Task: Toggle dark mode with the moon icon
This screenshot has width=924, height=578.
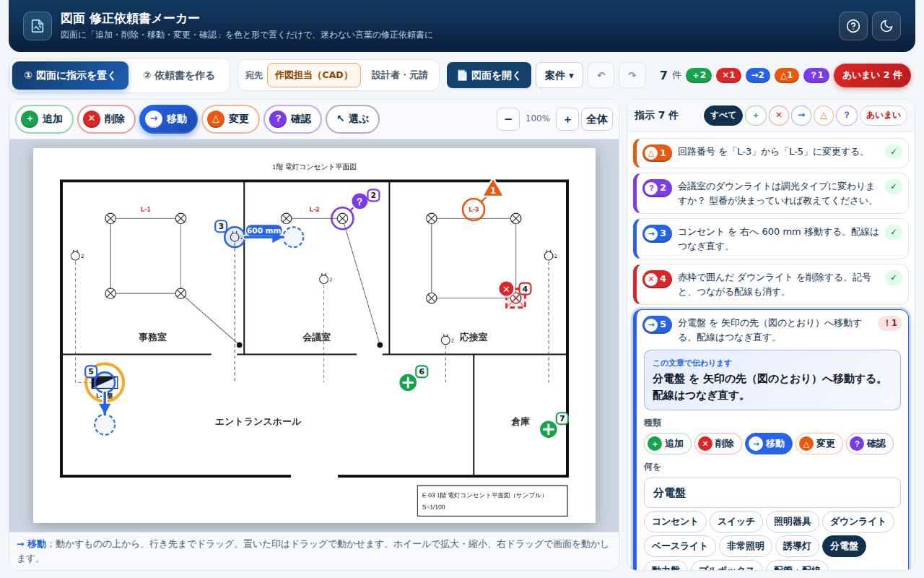Action: pos(886,26)
